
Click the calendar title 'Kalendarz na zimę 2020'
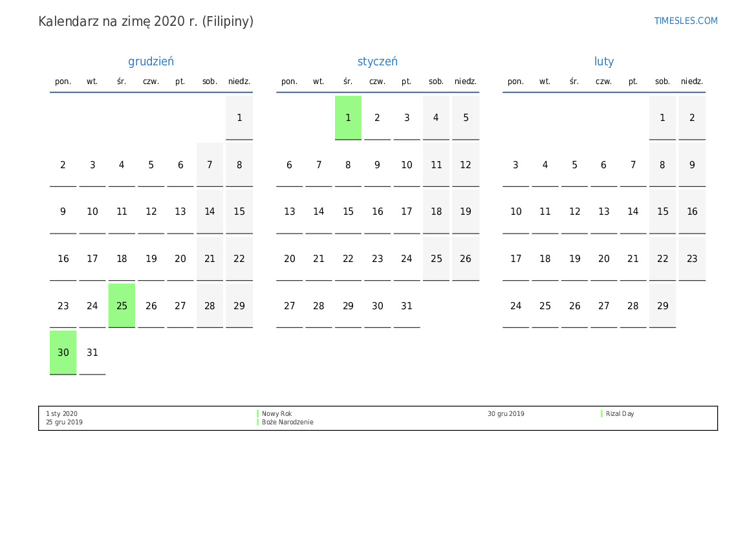pyautogui.click(x=146, y=21)
